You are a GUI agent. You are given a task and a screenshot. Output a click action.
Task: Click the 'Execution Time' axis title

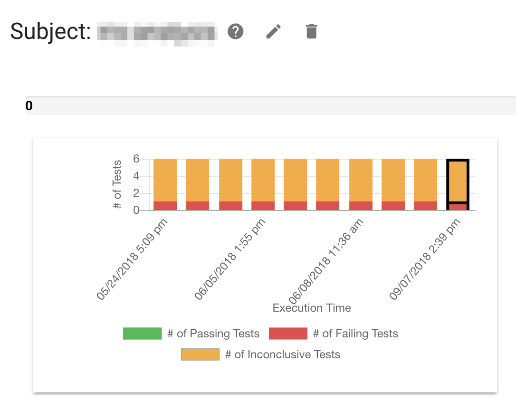click(x=312, y=308)
